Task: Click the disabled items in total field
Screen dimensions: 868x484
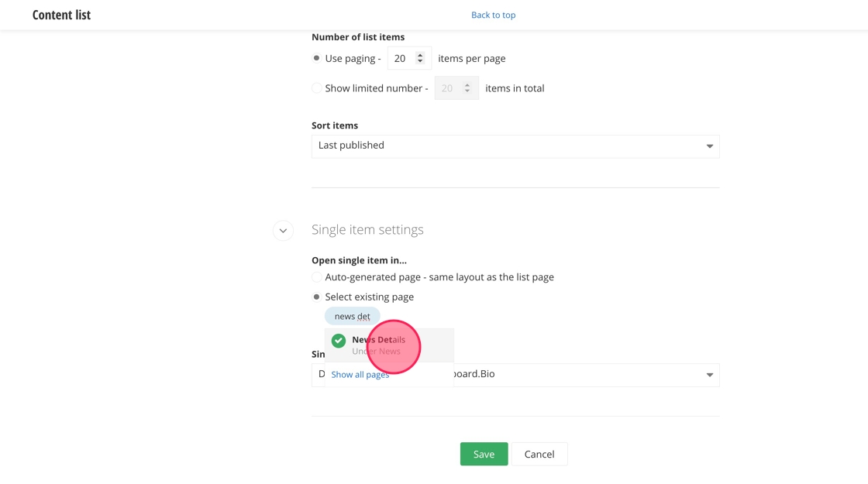Action: click(449, 88)
